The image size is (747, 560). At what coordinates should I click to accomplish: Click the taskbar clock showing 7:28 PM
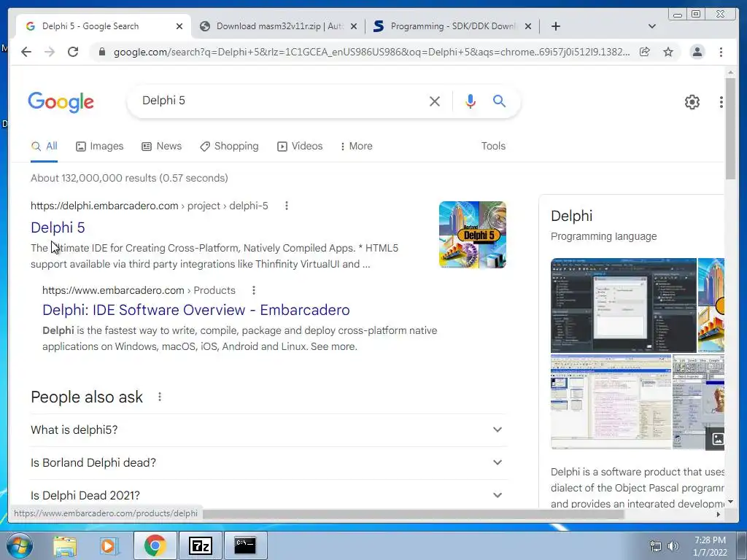pos(710,546)
